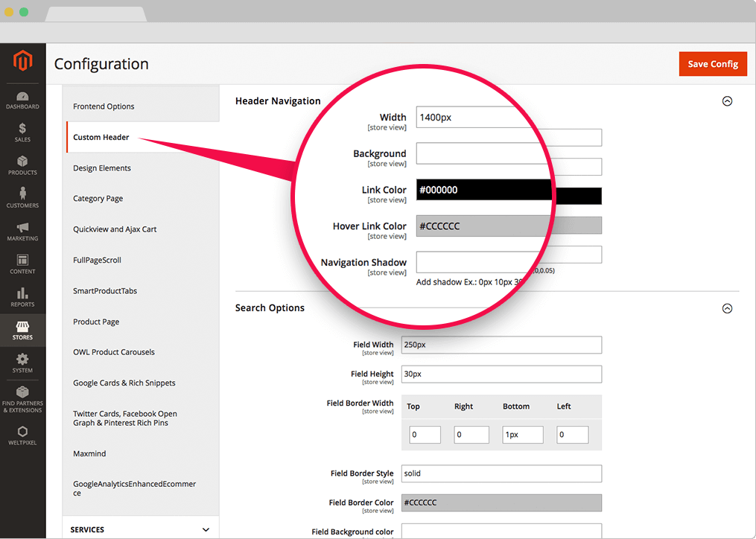The image size is (756, 539).
Task: Open Find Partners & Extensions
Action: pyautogui.click(x=22, y=398)
